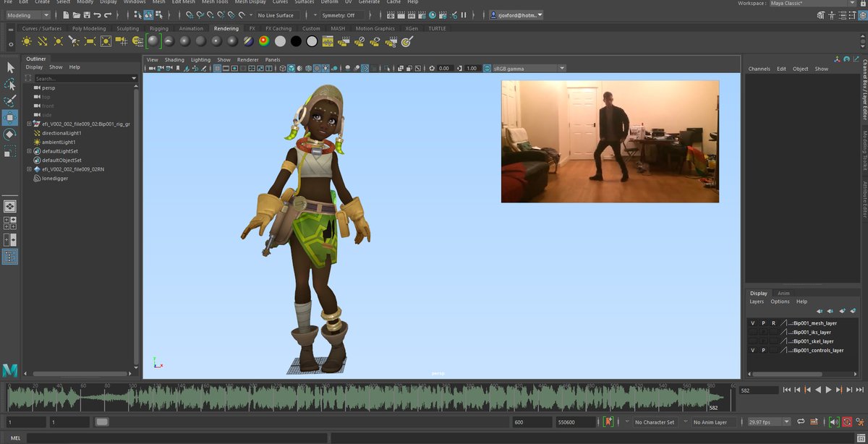Click the Set Key bookmark icon

[609, 422]
